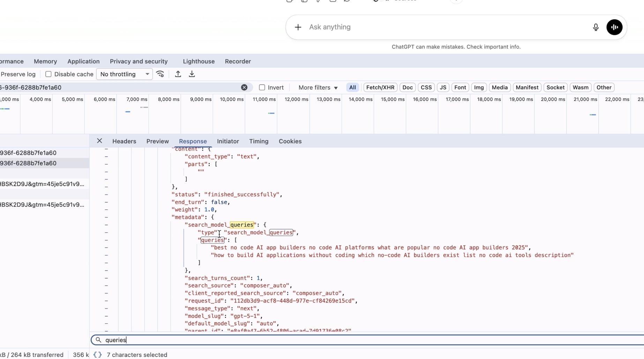This screenshot has width=644, height=359.
Task: Switch to the Headers tab
Action: tap(124, 141)
